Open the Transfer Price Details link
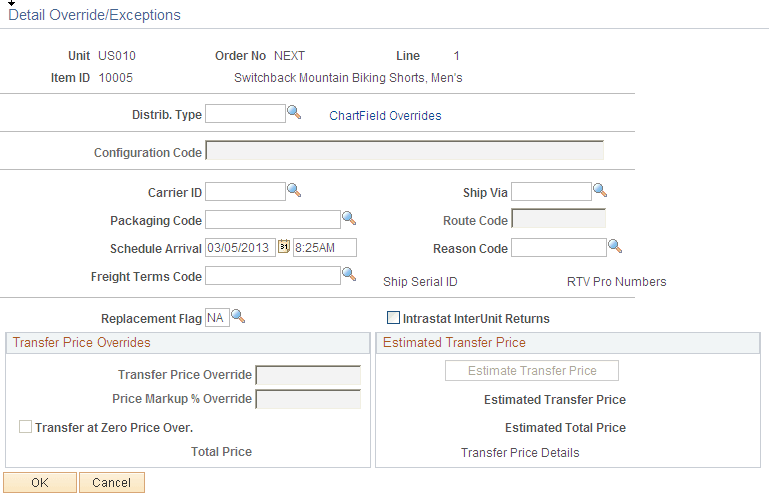 pos(520,452)
